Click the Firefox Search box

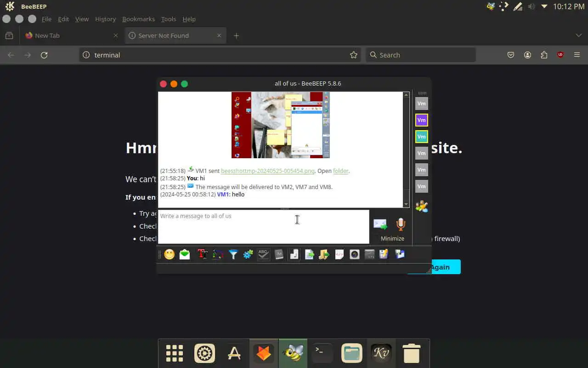(x=421, y=55)
